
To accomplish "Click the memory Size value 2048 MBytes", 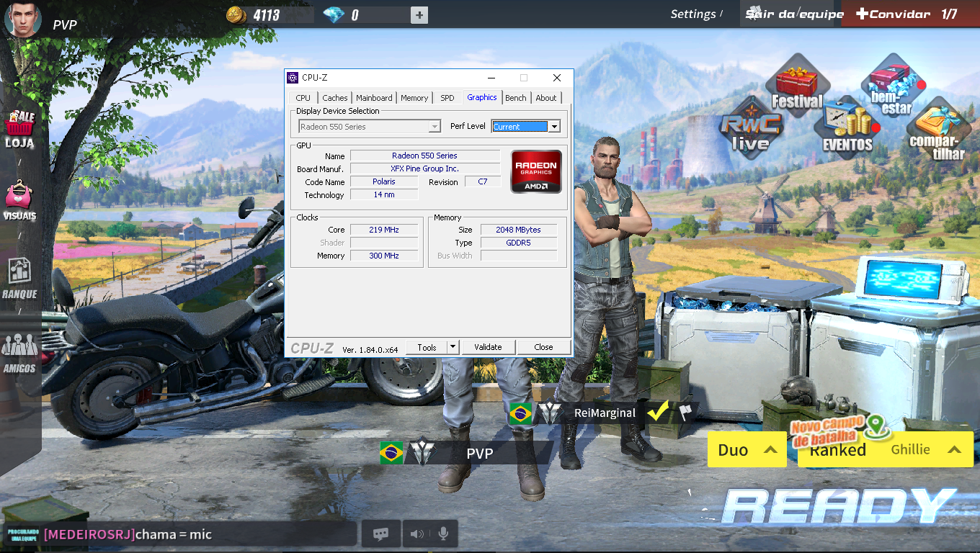I will coord(518,230).
